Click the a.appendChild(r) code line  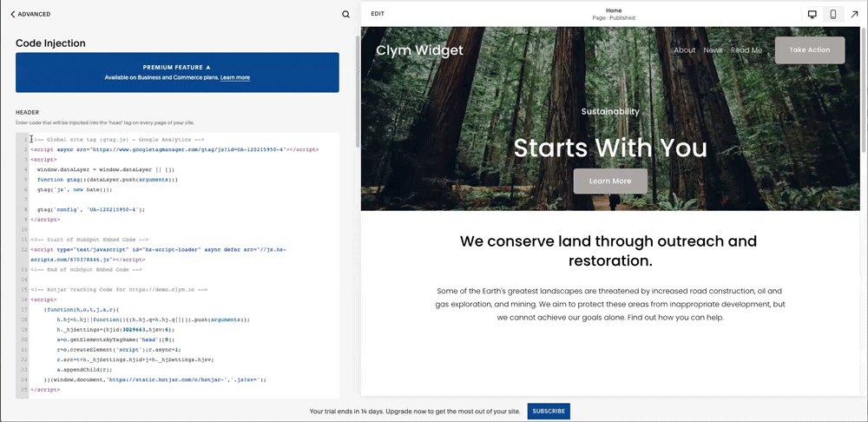click(84, 369)
